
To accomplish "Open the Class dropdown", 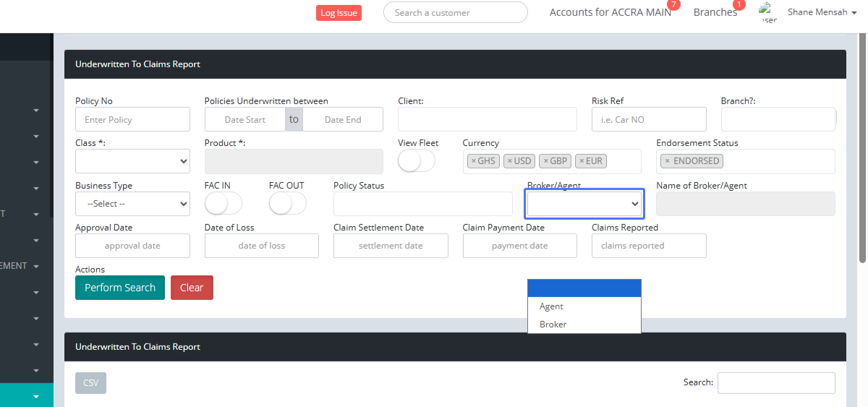I will click(132, 162).
